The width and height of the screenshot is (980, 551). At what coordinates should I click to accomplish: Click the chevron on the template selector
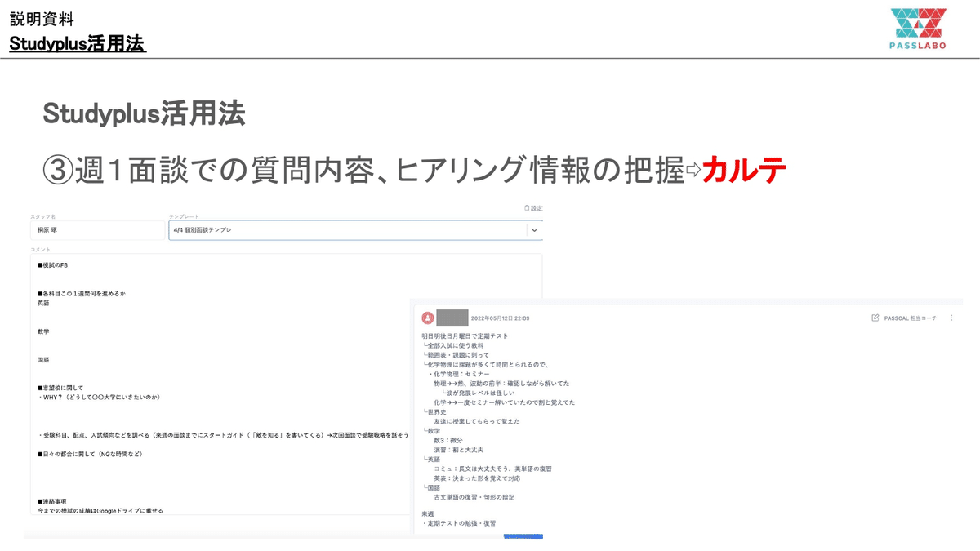pyautogui.click(x=535, y=229)
